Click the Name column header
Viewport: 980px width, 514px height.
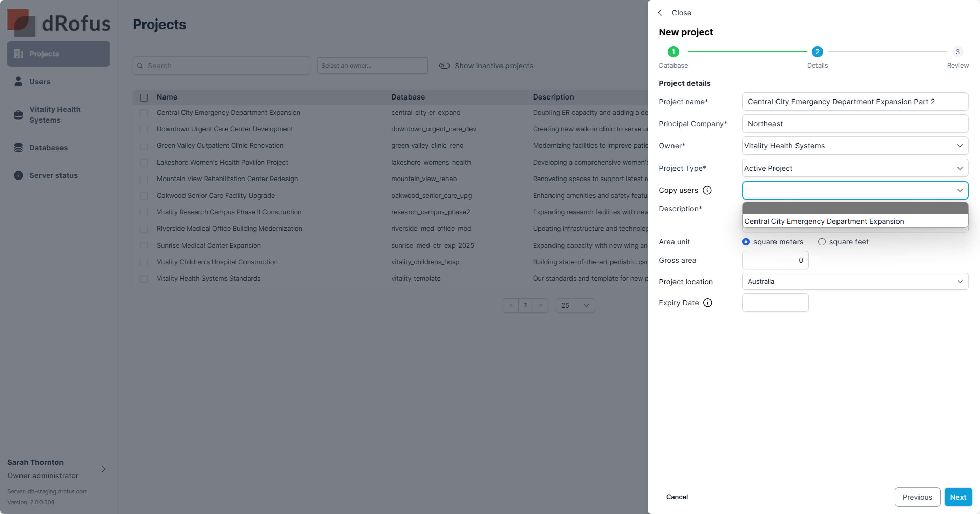pyautogui.click(x=167, y=97)
